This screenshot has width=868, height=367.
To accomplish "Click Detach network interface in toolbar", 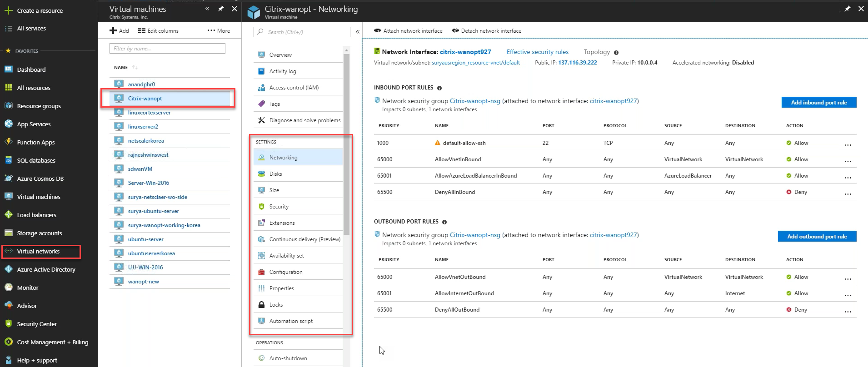I will point(486,31).
